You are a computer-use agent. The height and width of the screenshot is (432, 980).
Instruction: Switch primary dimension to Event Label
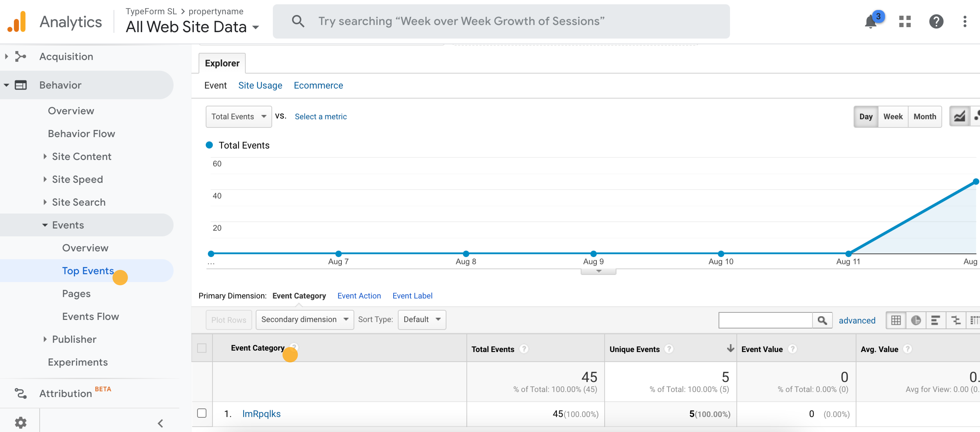pyautogui.click(x=412, y=296)
